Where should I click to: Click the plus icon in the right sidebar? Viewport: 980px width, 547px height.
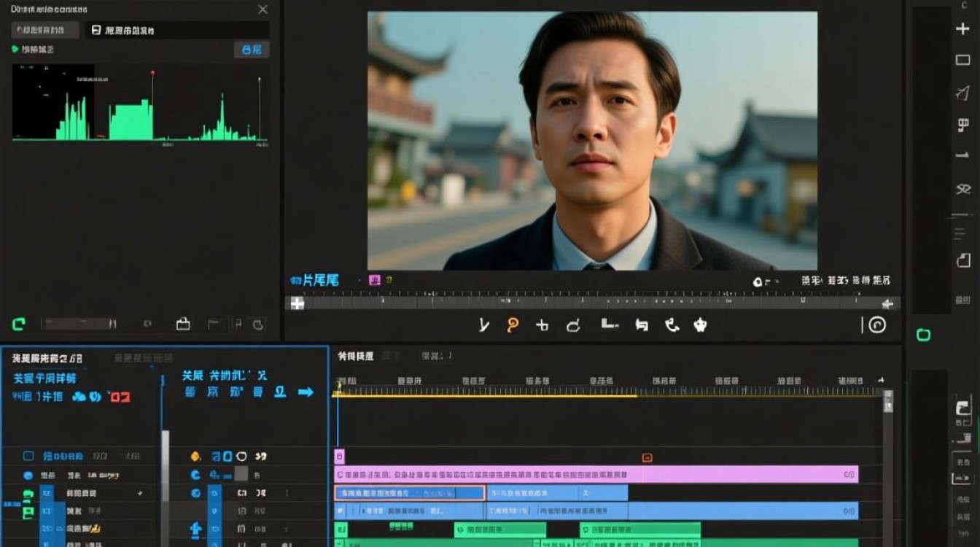tap(962, 29)
